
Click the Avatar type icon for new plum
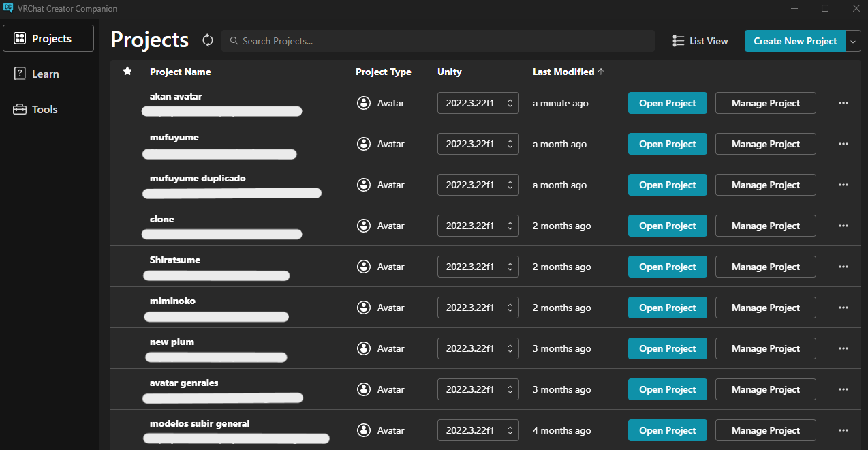click(364, 348)
